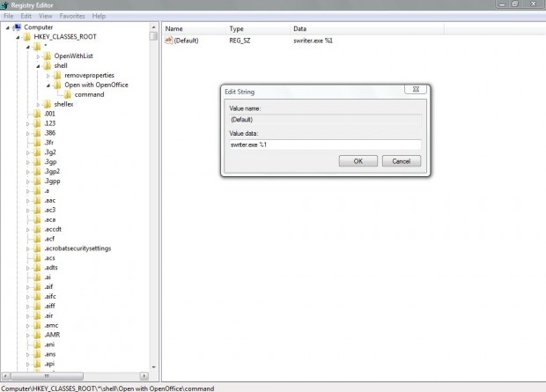Screen dimensions: 546x392
Task: Click the Computer root icon
Action: pos(17,27)
